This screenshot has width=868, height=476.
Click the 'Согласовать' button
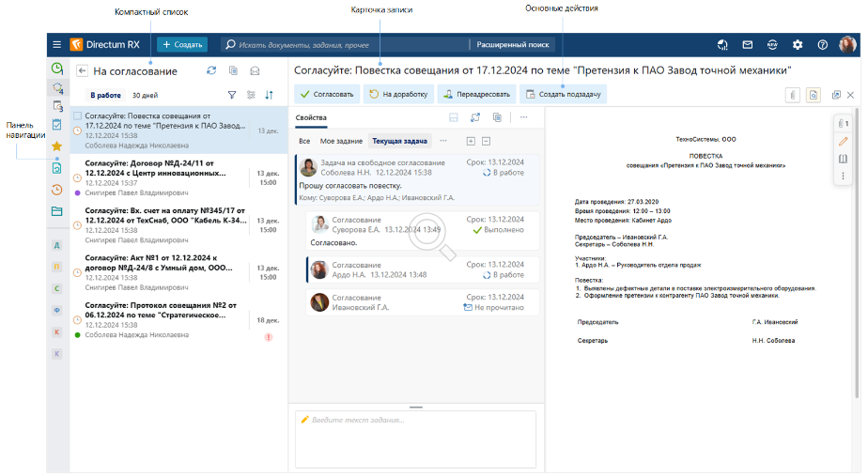pyautogui.click(x=326, y=94)
